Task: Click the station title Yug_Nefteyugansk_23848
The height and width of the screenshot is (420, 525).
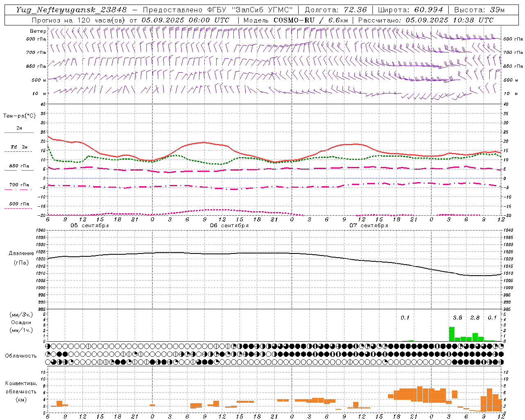Action: coord(71,10)
